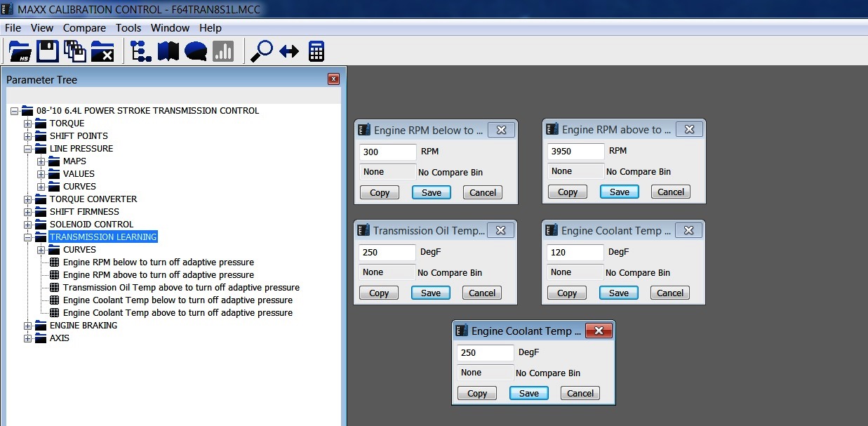Collapse the TRANSMISSION LEARNING tree node
Image resolution: width=868 pixels, height=426 pixels.
(x=28, y=237)
